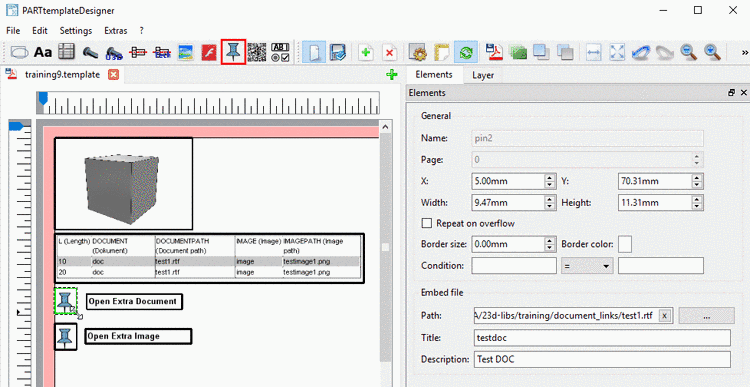Viewport: 750px width, 387px height.
Task: Click the X position spinner arrows
Action: pos(550,181)
